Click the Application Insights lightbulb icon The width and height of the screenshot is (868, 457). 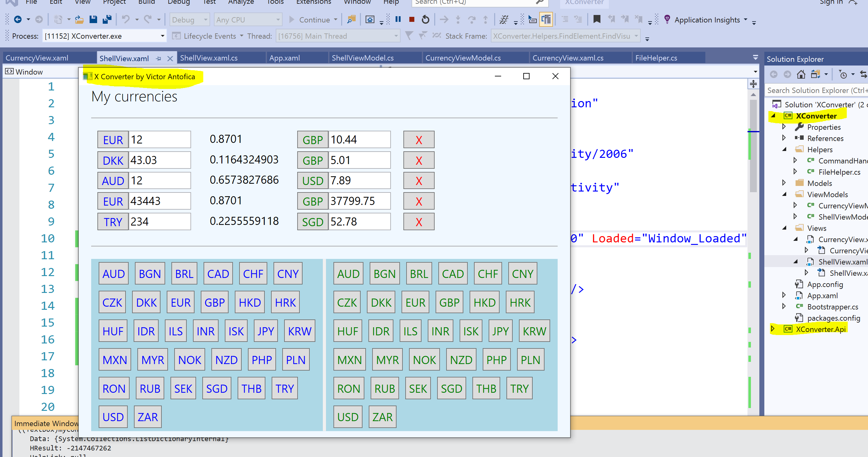[667, 19]
